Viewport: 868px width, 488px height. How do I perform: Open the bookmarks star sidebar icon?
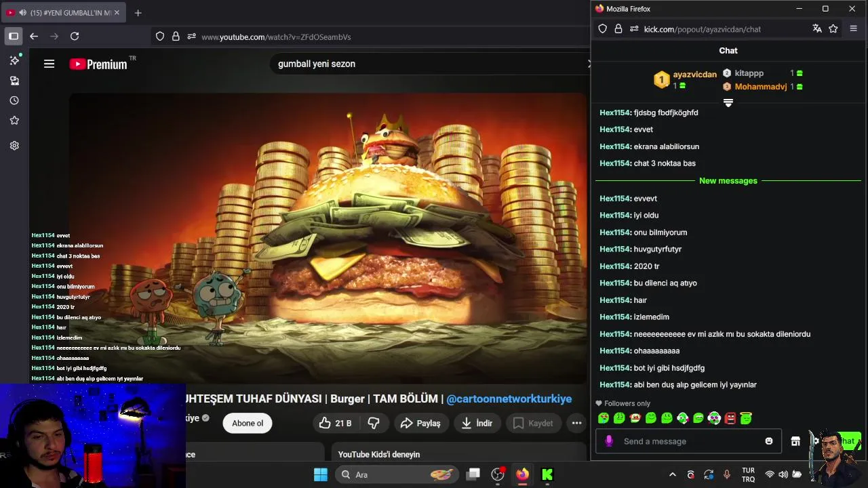14,120
